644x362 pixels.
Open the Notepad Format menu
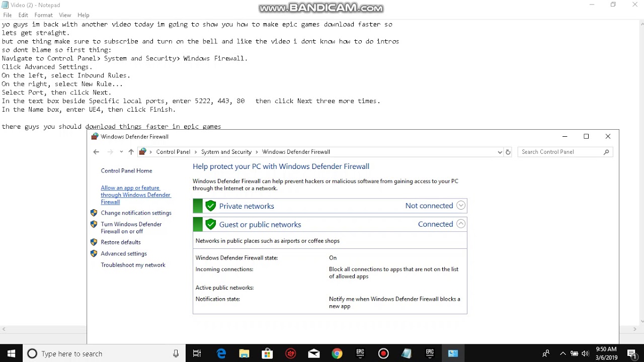point(44,15)
